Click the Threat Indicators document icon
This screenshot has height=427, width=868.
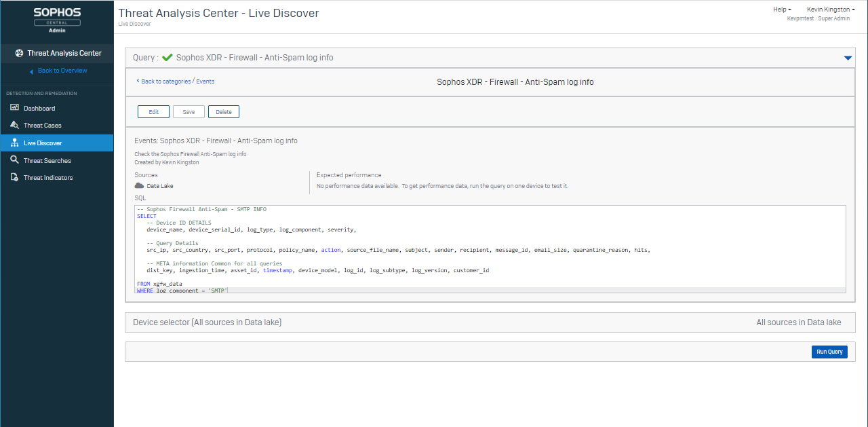14,177
